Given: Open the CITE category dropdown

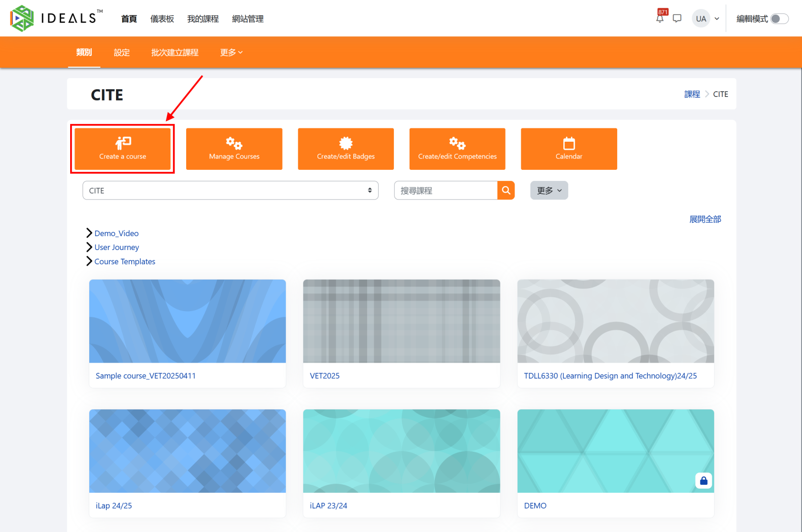Looking at the screenshot, I should tap(230, 190).
